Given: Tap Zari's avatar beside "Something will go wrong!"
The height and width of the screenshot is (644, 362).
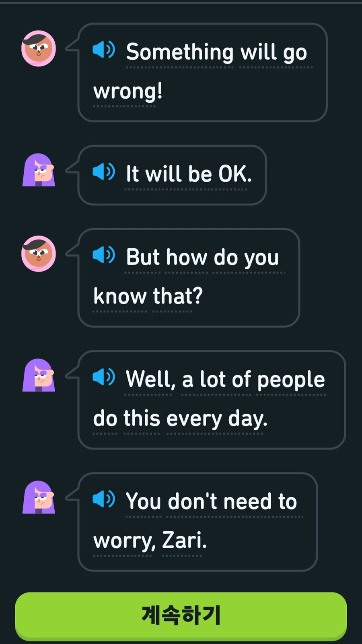Looking at the screenshot, I should tap(39, 48).
